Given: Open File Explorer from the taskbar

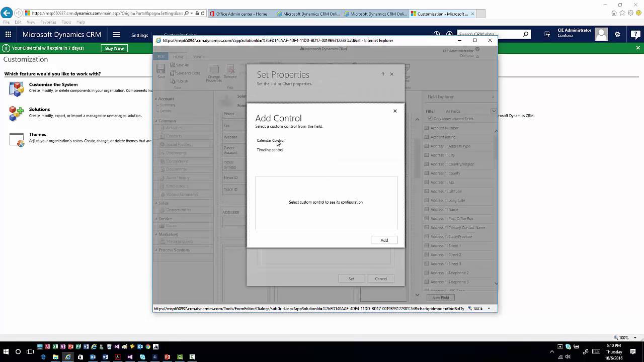Looking at the screenshot, I should coord(55,357).
